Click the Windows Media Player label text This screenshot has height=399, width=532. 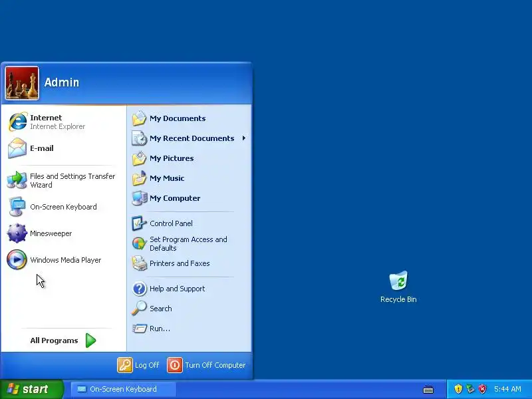click(x=65, y=260)
